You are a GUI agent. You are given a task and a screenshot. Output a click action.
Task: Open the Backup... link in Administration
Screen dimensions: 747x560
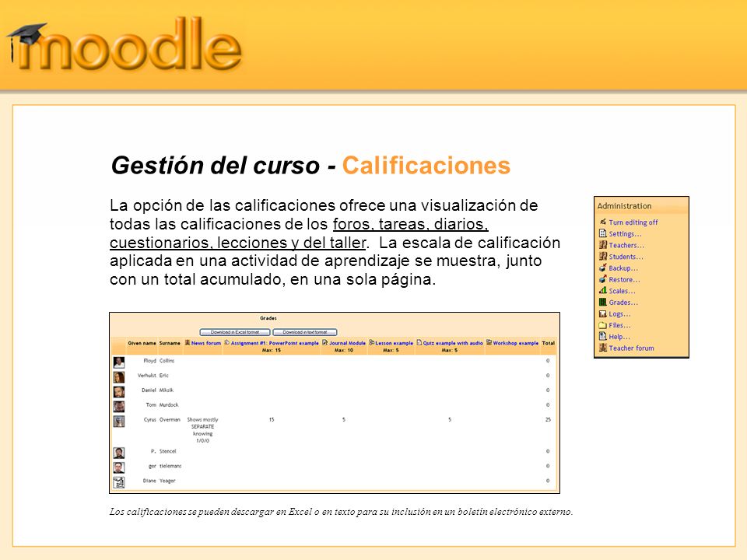[x=623, y=268]
